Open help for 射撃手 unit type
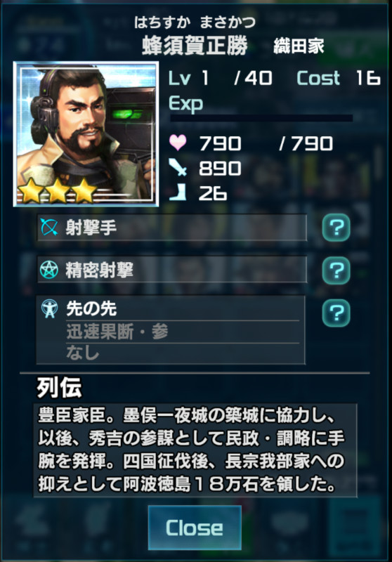 pyautogui.click(x=336, y=227)
